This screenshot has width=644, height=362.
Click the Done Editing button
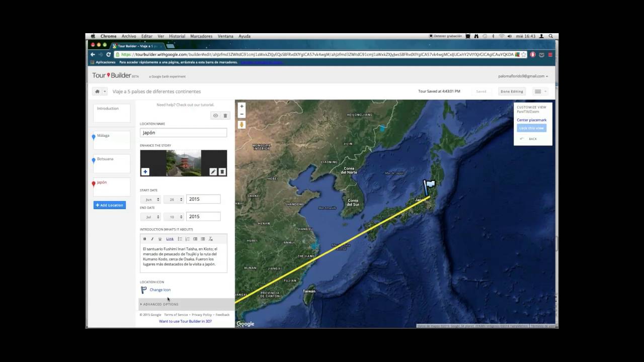(x=512, y=92)
